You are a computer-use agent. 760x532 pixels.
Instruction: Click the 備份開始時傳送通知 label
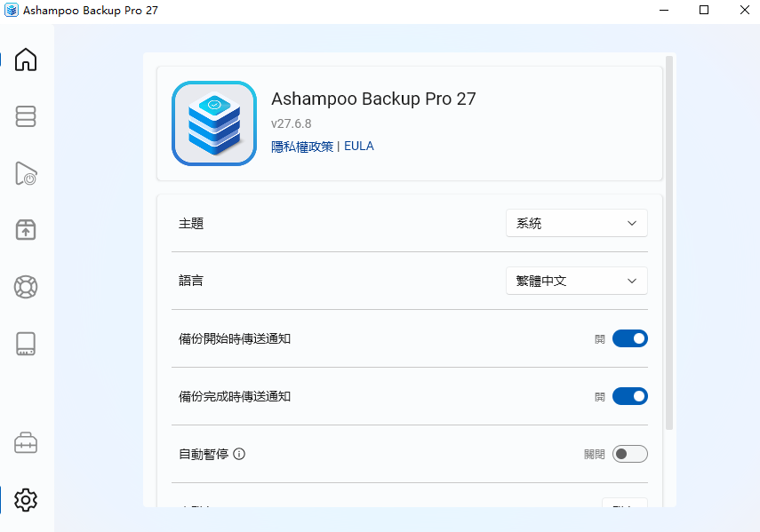(235, 339)
